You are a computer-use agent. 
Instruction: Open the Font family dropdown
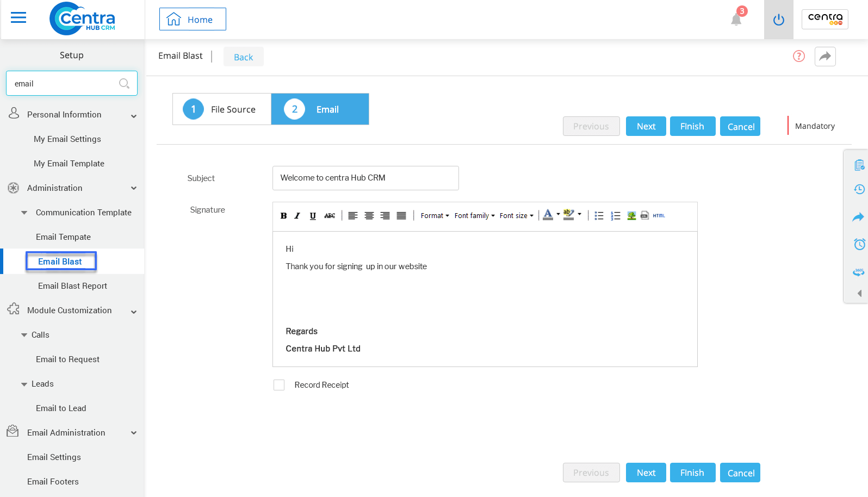[x=475, y=216]
